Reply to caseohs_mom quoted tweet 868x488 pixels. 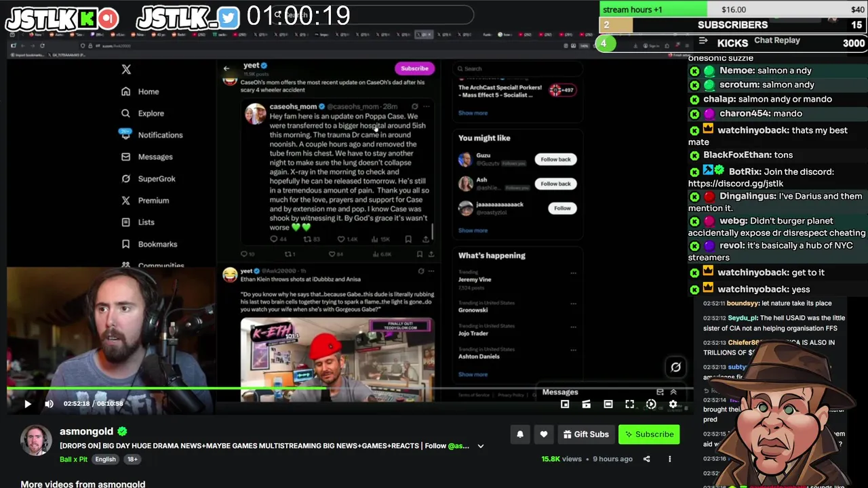click(274, 239)
